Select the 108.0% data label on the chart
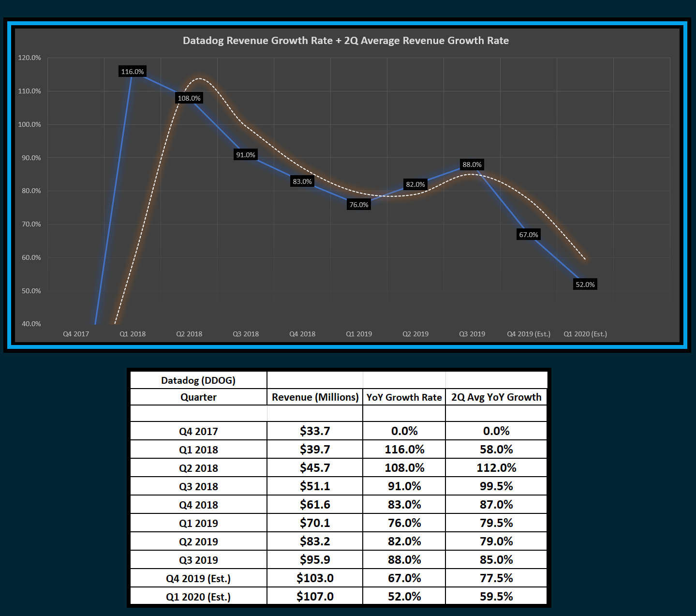This screenshot has height=616, width=696. coord(189,98)
